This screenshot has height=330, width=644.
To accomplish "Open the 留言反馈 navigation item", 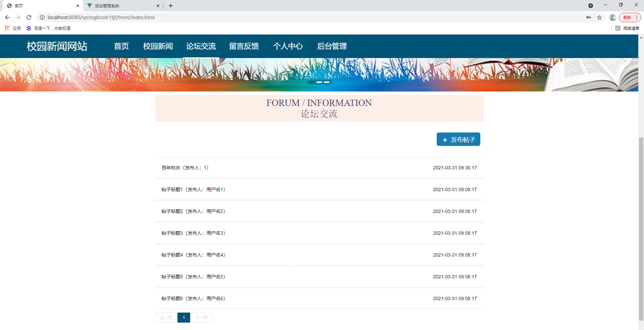I will pyautogui.click(x=244, y=46).
